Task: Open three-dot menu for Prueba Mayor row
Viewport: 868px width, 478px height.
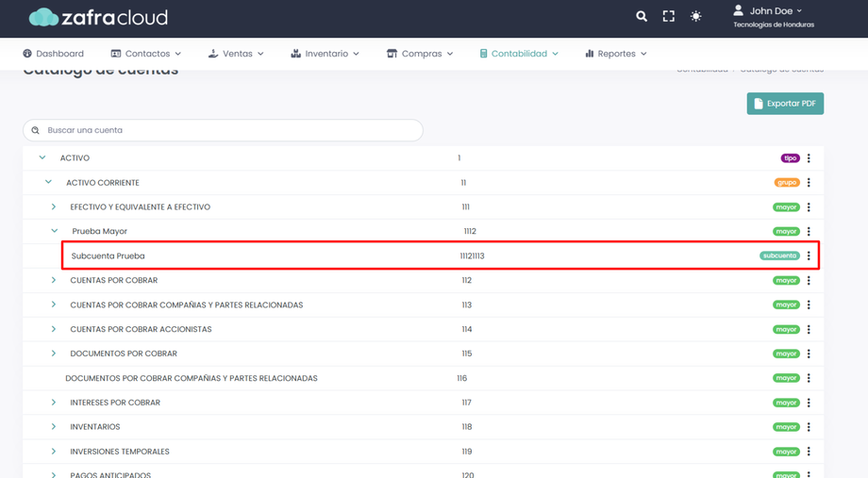Action: [809, 232]
